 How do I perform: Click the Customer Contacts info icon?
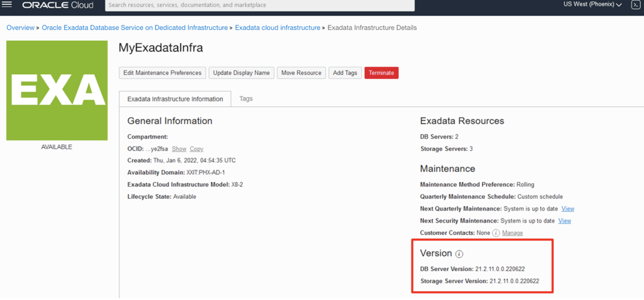point(496,233)
